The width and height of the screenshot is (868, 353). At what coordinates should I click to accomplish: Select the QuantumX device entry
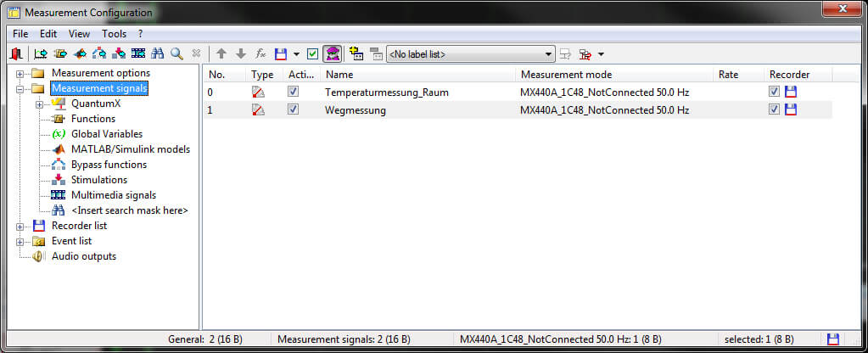coord(96,104)
